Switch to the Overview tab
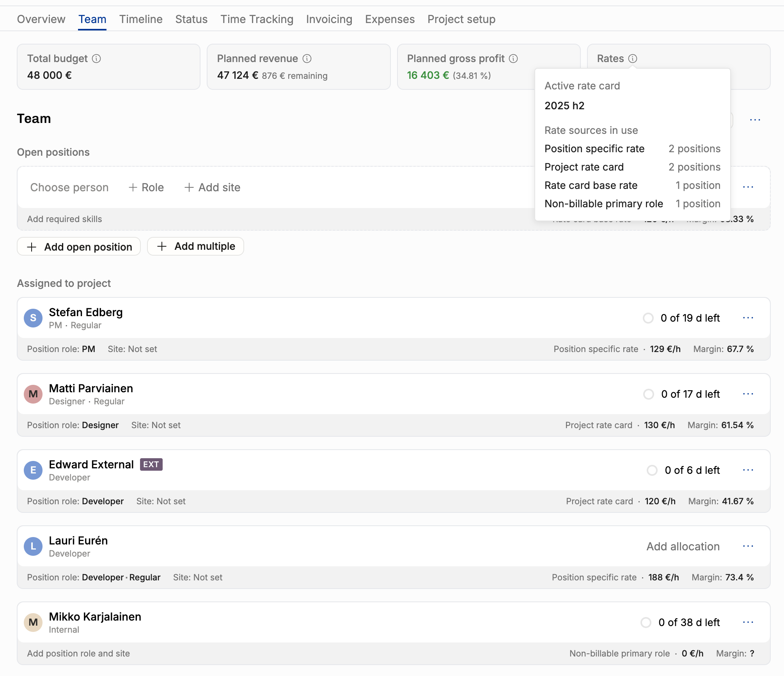 coord(41,19)
